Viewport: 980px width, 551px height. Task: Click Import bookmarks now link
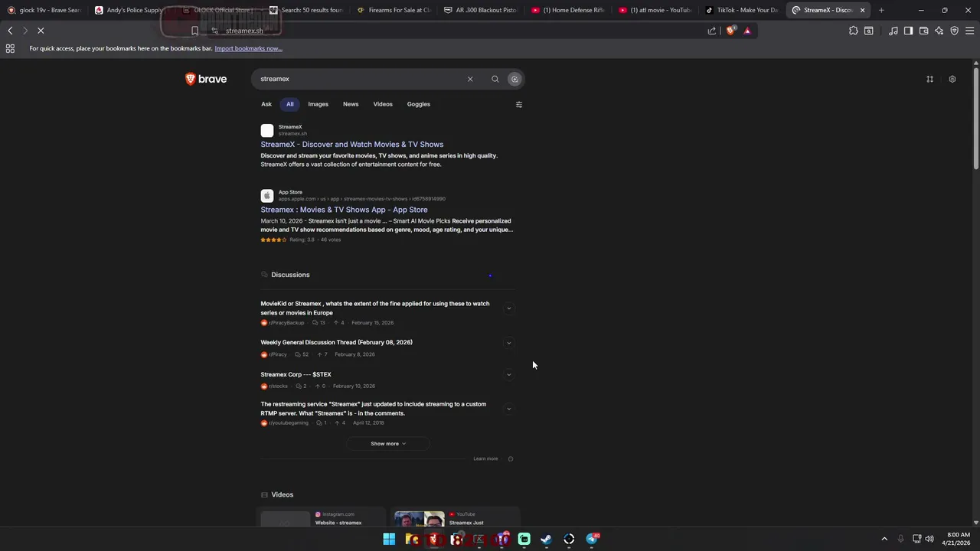[248, 48]
